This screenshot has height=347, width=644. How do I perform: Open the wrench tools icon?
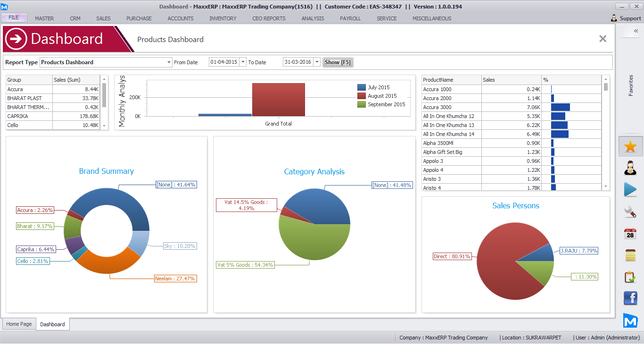point(630,212)
